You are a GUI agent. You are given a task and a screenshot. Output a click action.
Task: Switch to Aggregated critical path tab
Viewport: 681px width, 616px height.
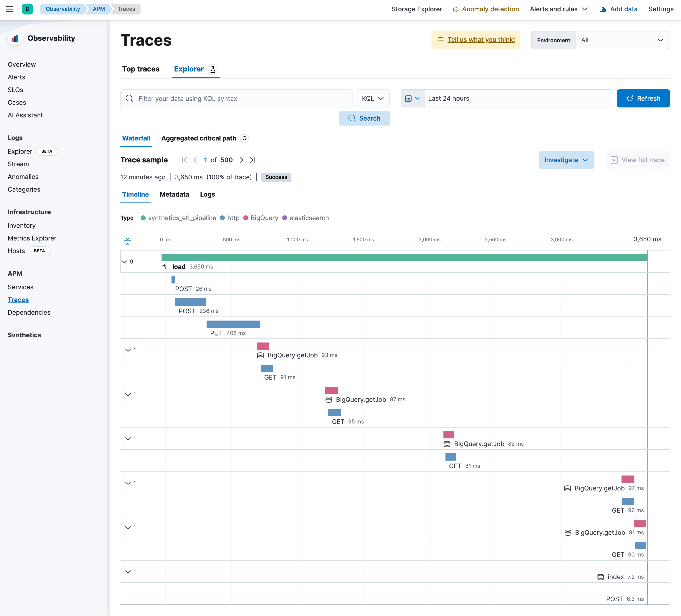coord(199,138)
